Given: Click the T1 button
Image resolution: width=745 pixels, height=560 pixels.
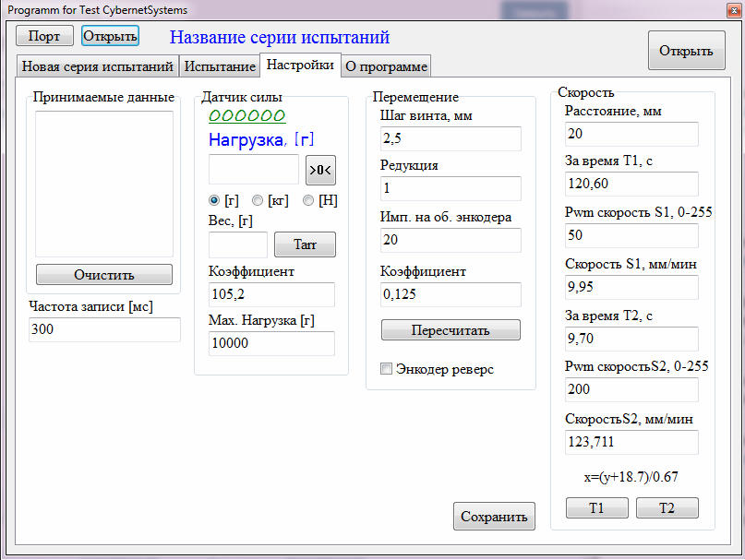Looking at the screenshot, I should (597, 508).
